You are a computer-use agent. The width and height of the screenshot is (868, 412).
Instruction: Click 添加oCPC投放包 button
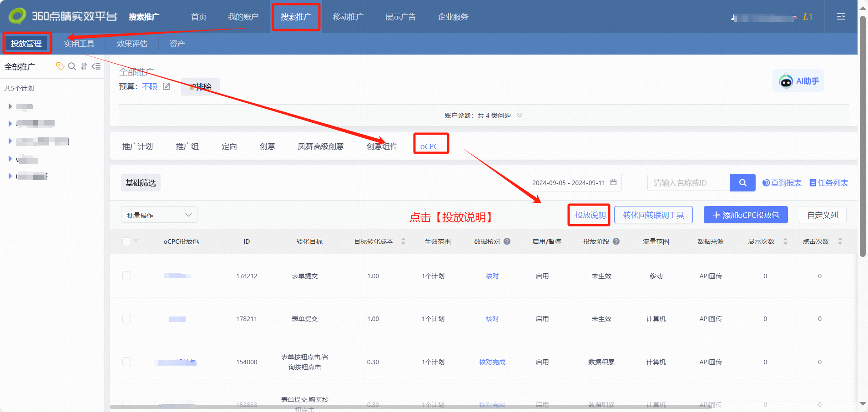[x=746, y=215]
